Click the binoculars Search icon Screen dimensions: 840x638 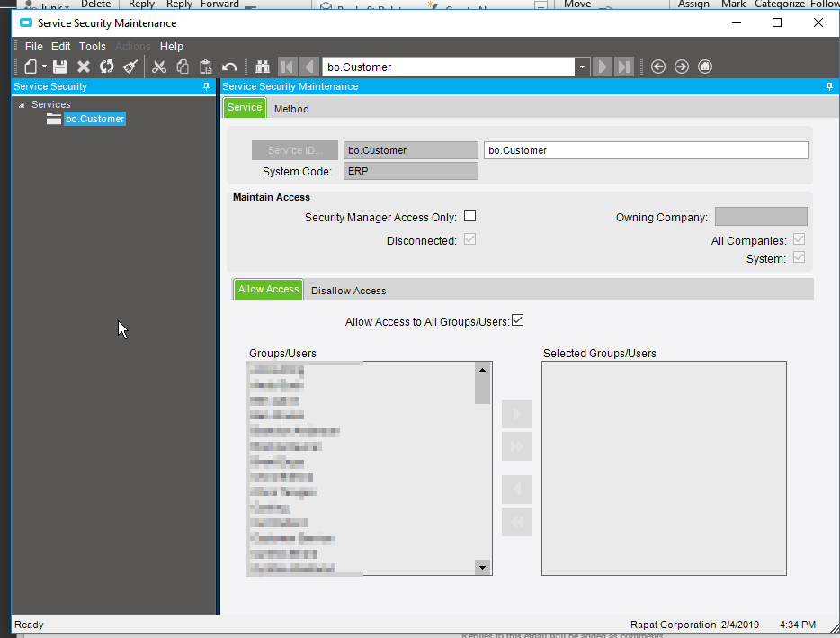pyautogui.click(x=263, y=67)
